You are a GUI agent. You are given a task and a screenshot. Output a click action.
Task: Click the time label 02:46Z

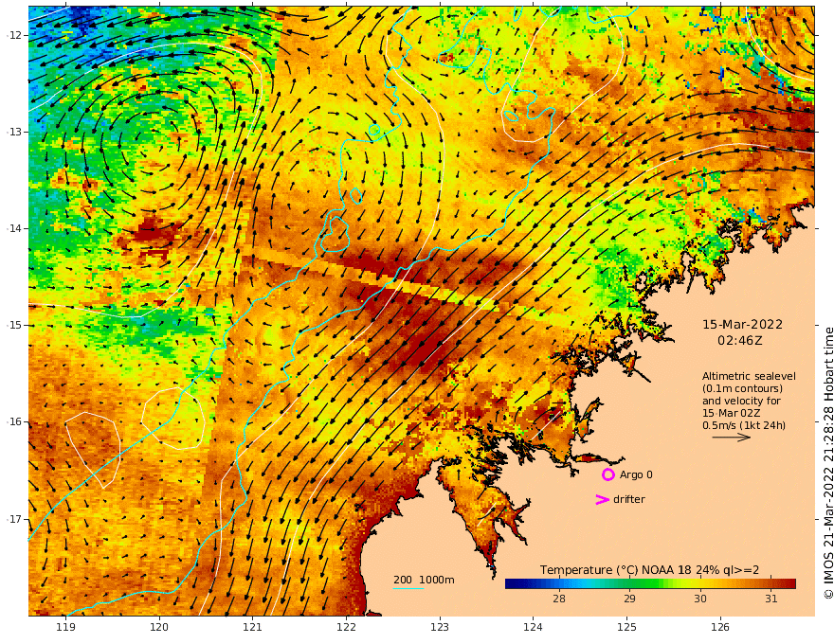740,341
